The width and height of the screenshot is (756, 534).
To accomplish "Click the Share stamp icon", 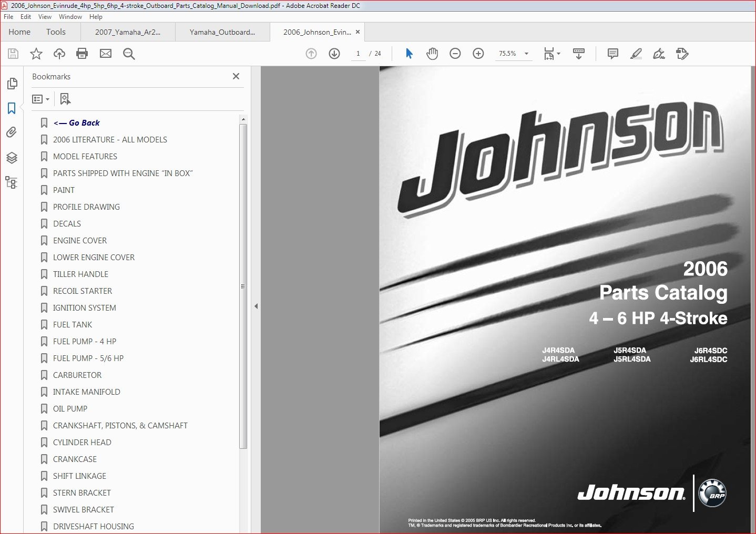I will click(682, 54).
